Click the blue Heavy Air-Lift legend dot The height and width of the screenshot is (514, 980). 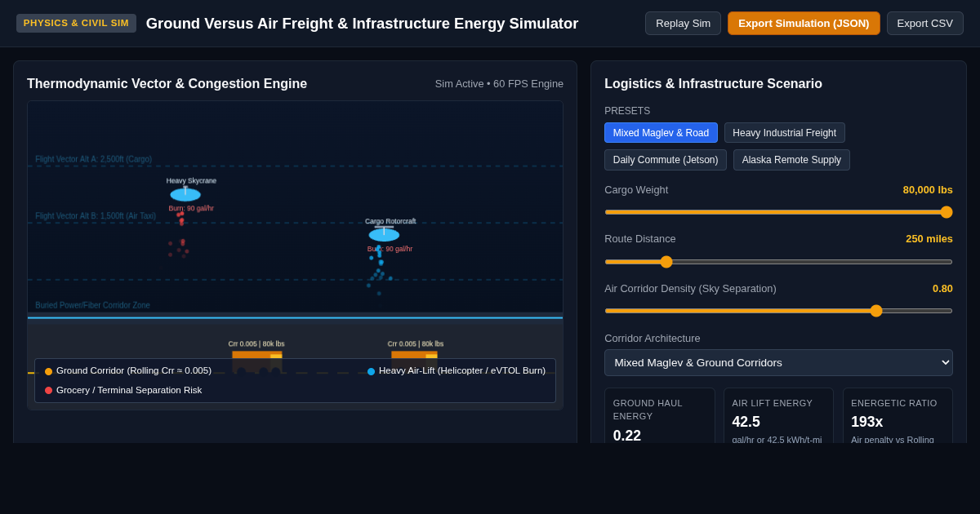coord(371,371)
